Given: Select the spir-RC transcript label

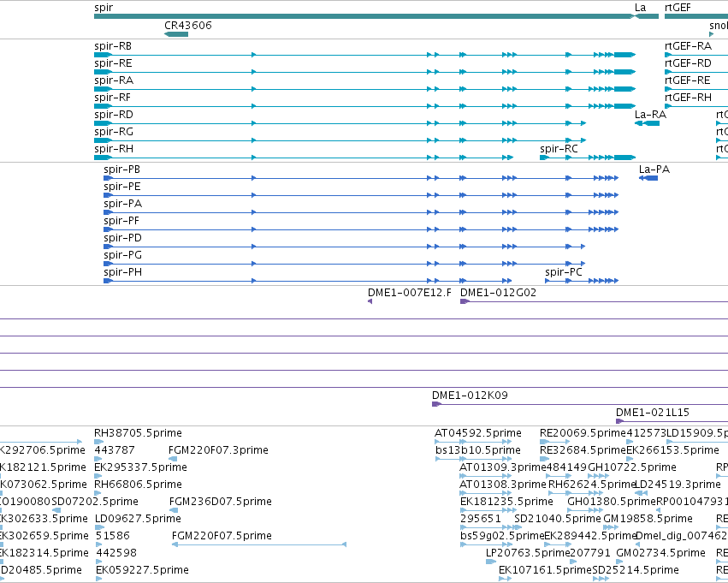Looking at the screenshot, I should [x=559, y=149].
